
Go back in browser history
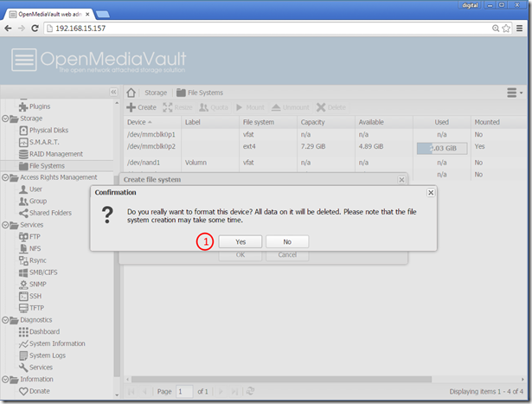(8, 29)
